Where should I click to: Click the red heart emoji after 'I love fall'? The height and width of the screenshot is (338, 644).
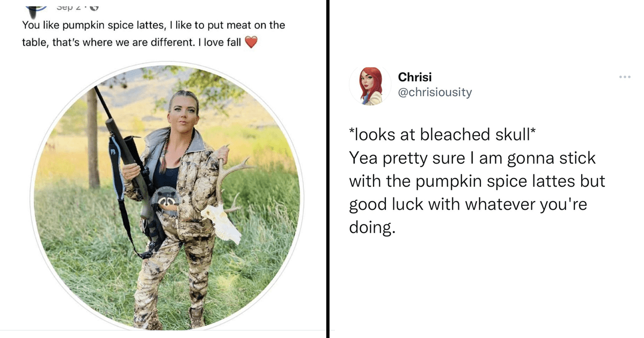coord(251,42)
